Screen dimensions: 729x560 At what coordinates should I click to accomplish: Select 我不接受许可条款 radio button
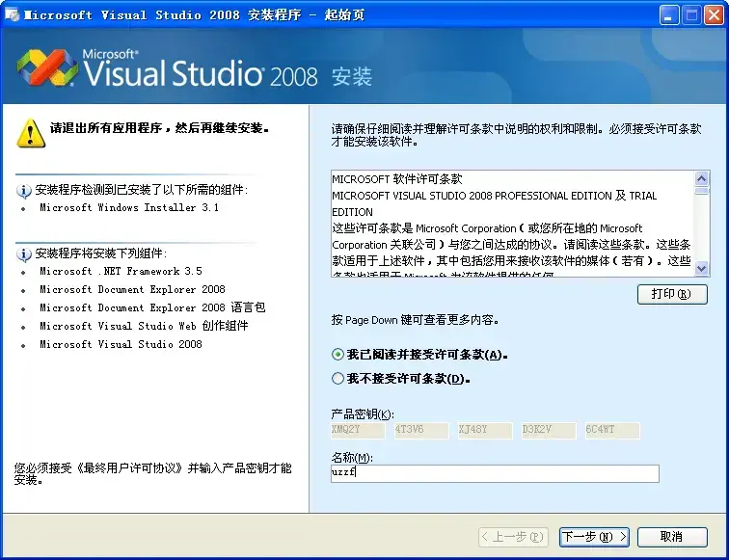[338, 379]
